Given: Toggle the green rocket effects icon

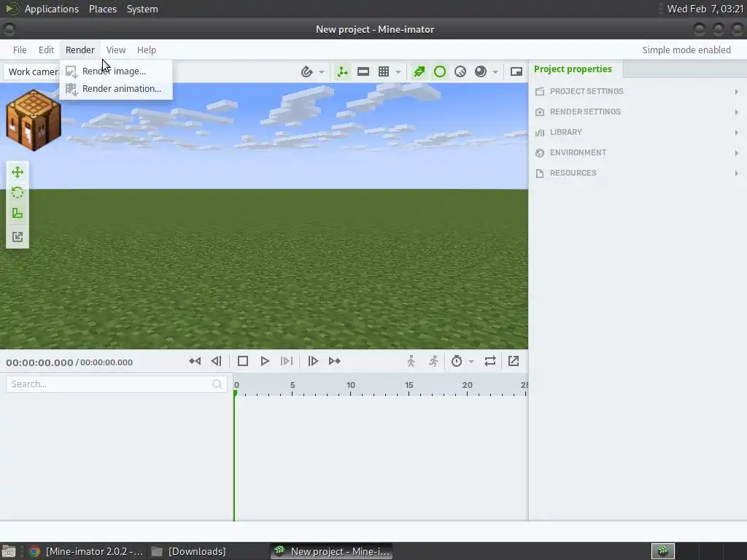Looking at the screenshot, I should pyautogui.click(x=419, y=71).
